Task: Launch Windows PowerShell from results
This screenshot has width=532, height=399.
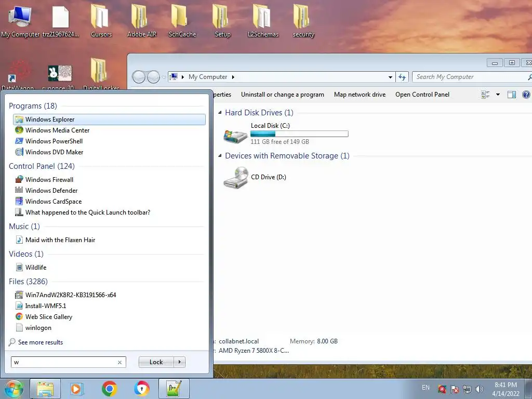Action: 109,141
